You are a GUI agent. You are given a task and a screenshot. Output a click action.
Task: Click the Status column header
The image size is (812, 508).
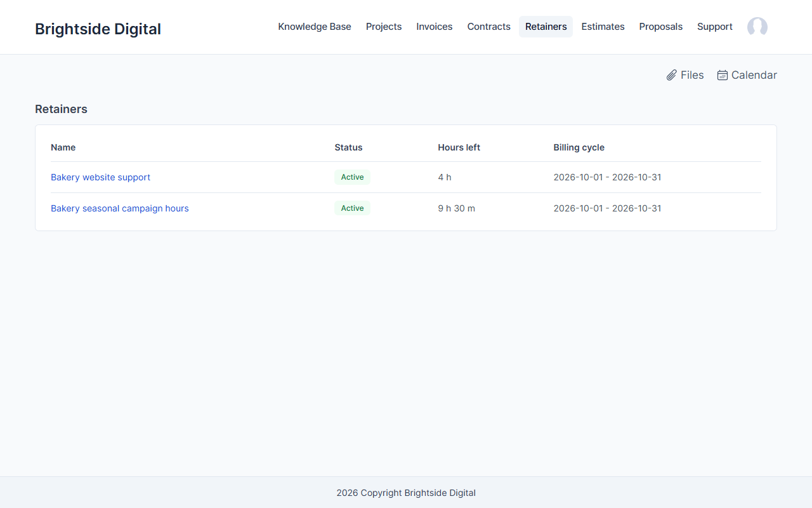pyautogui.click(x=348, y=147)
